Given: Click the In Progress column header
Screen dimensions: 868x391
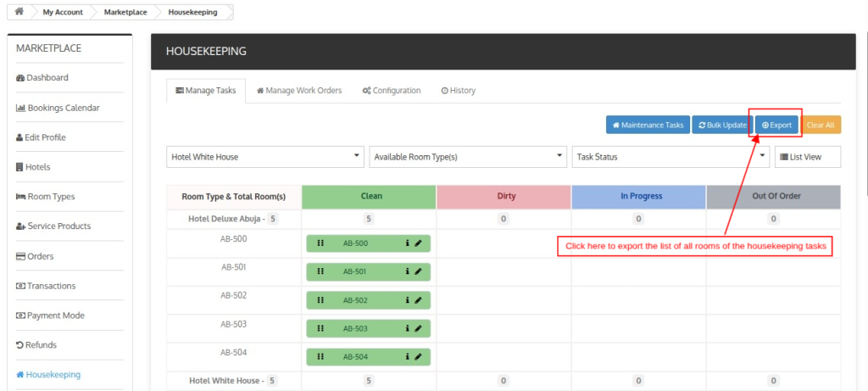Looking at the screenshot, I should click(639, 197).
